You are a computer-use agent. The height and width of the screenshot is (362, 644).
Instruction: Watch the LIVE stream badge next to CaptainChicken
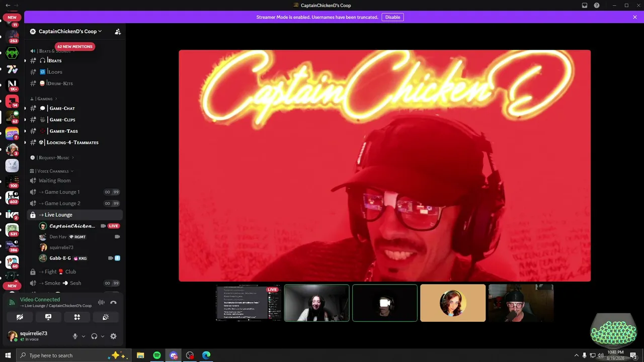[x=113, y=226]
